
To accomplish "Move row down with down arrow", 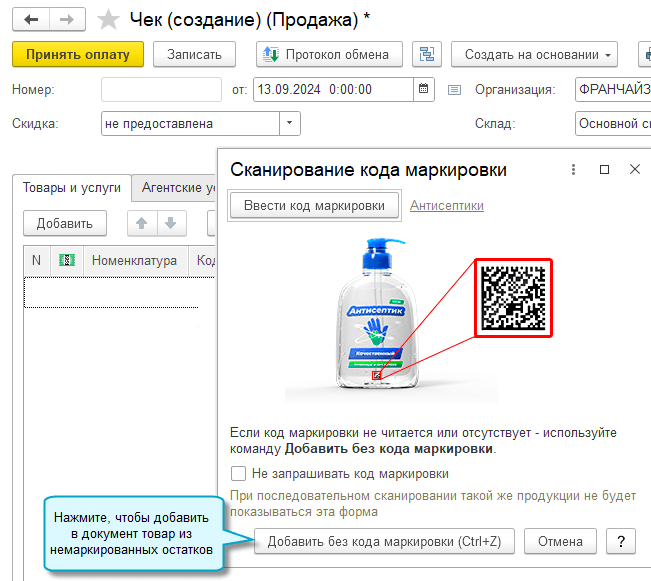I will pos(171,223).
